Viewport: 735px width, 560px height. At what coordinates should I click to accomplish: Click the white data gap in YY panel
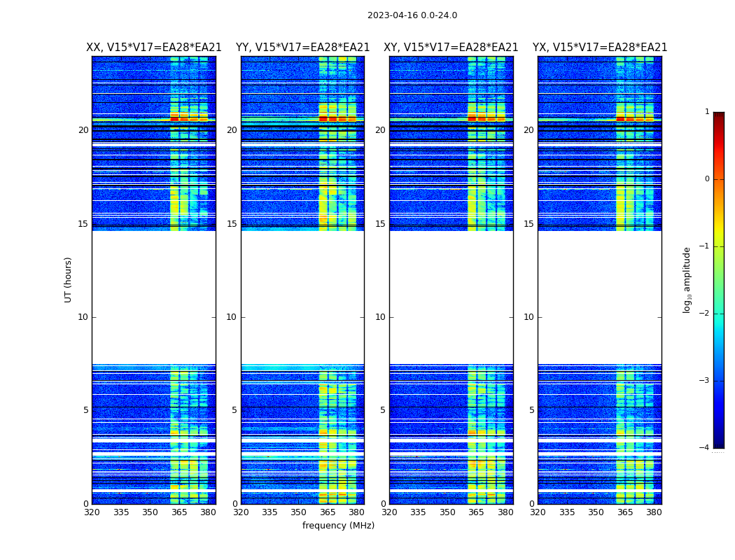coord(302,297)
